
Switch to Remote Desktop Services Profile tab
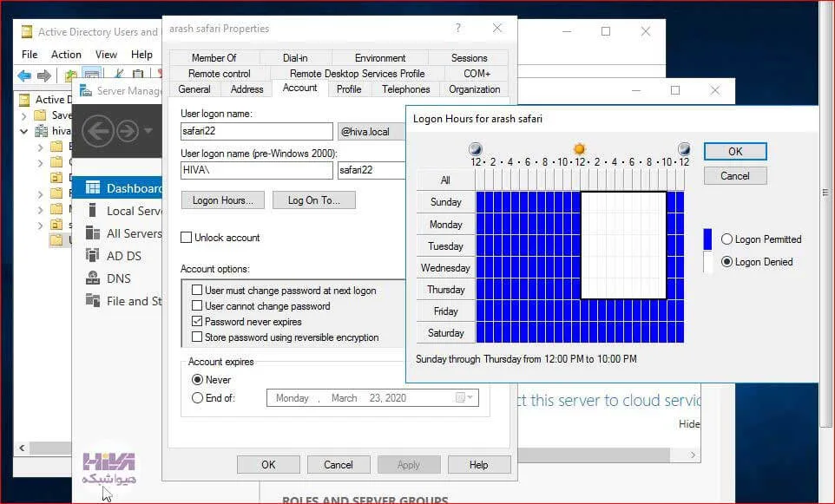tap(358, 74)
